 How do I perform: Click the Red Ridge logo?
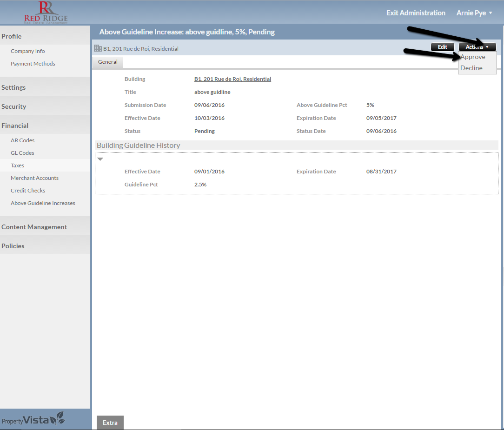(46, 13)
